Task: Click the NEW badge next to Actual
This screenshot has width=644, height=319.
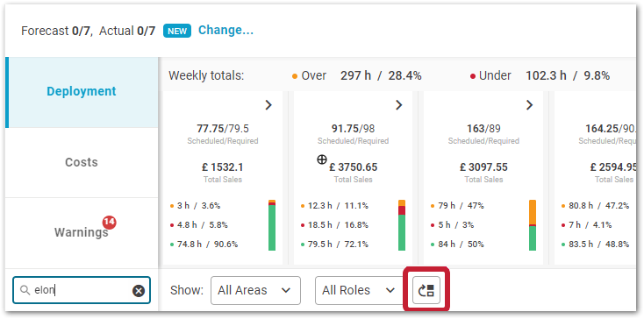Action: click(x=177, y=31)
